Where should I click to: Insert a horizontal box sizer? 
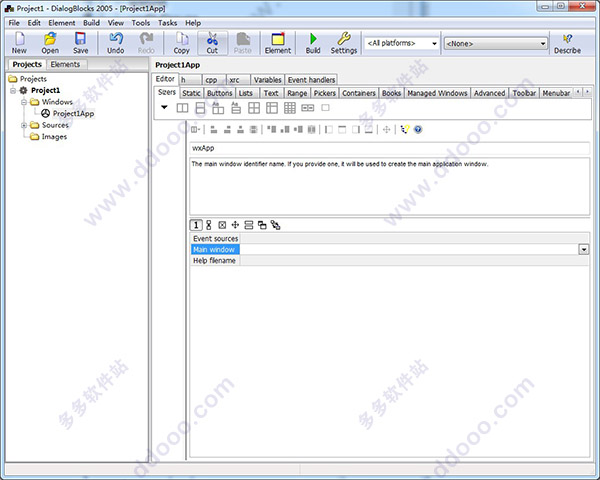(182, 108)
